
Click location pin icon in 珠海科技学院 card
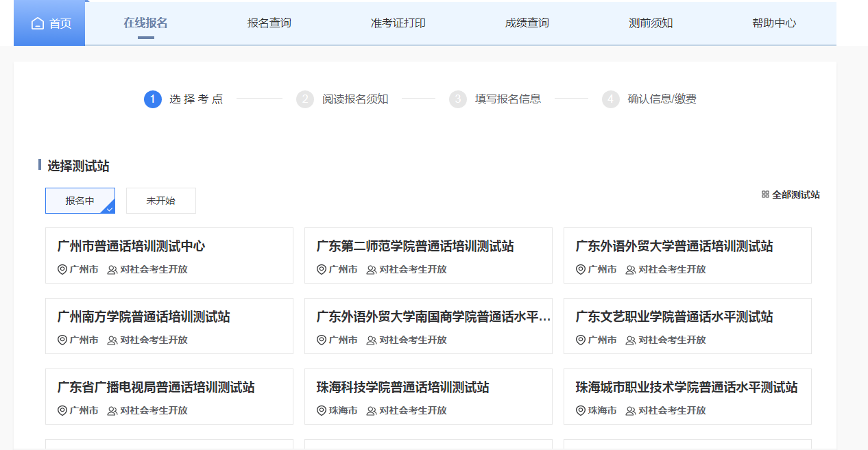tap(322, 410)
